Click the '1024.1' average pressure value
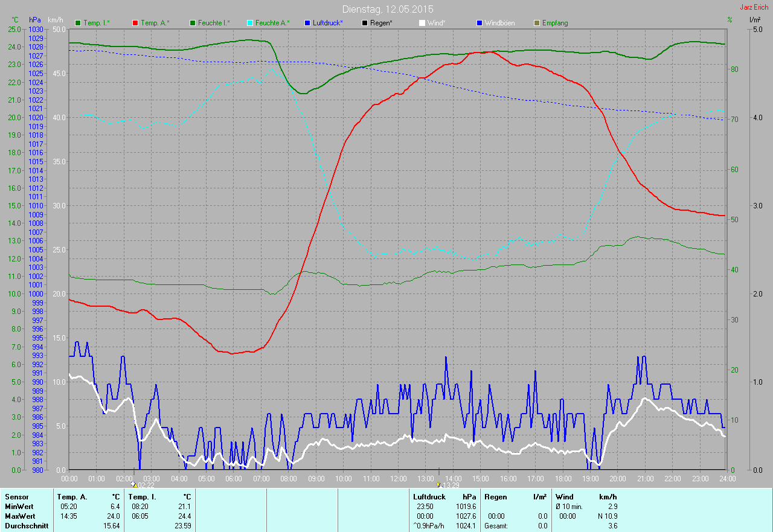Viewport: 773px width, 532px height. pos(465,526)
